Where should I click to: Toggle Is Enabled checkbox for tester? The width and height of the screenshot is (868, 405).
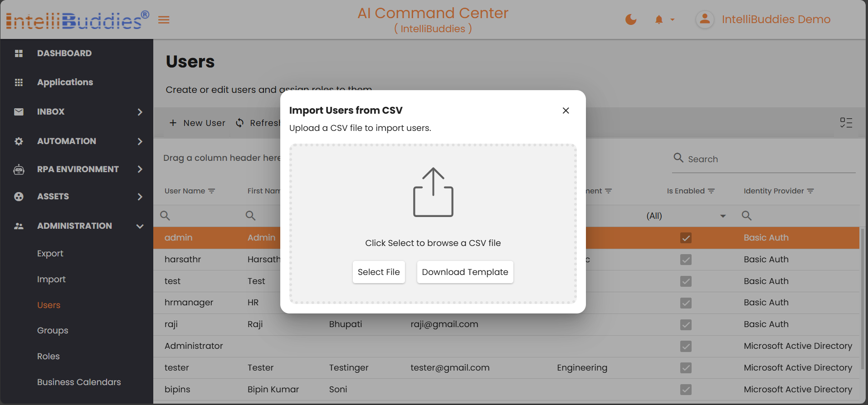pyautogui.click(x=686, y=368)
